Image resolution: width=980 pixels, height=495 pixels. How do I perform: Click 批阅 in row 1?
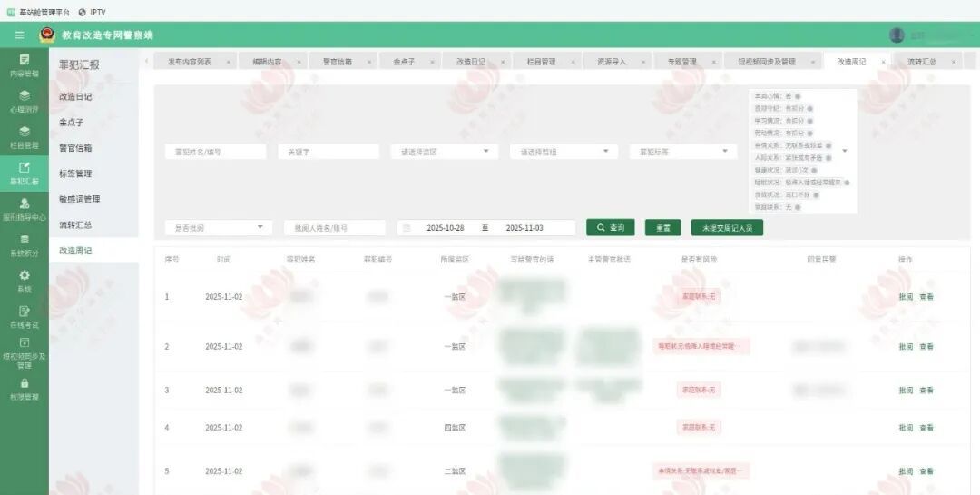906,297
